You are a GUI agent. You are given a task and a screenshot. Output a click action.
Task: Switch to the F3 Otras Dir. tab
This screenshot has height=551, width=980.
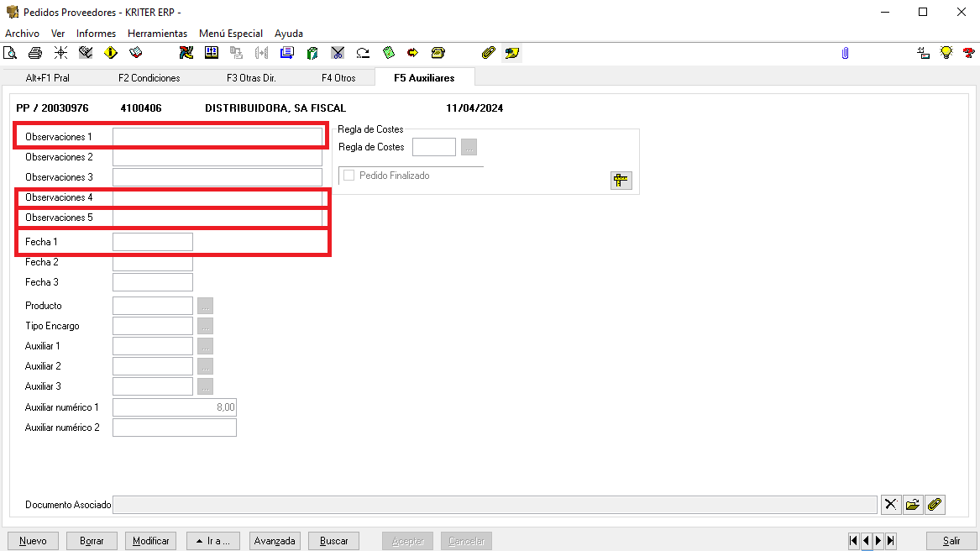(250, 77)
